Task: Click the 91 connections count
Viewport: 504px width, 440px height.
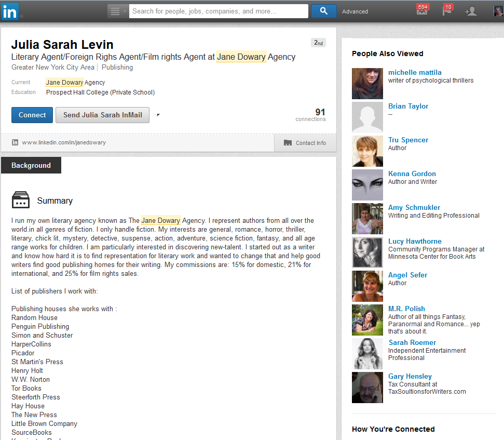Action: (x=320, y=112)
